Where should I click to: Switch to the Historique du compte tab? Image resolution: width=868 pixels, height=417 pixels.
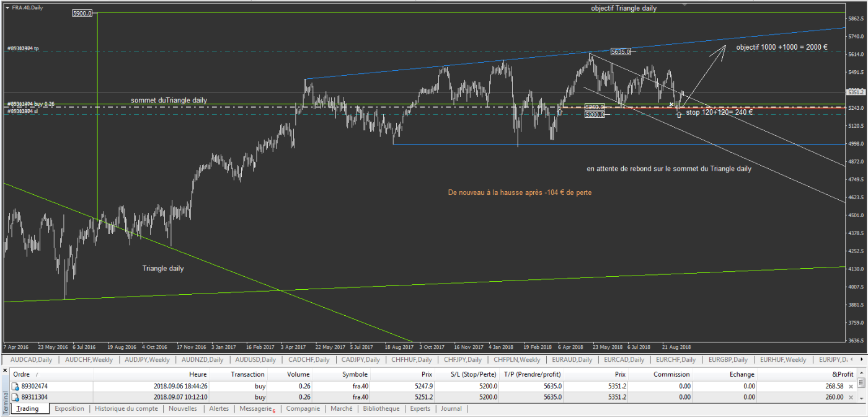[x=126, y=409]
